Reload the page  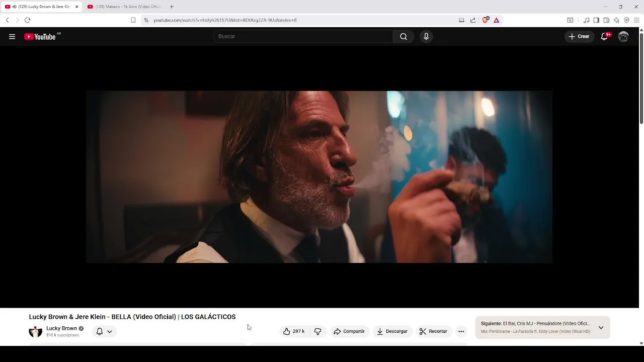pyautogui.click(x=28, y=20)
